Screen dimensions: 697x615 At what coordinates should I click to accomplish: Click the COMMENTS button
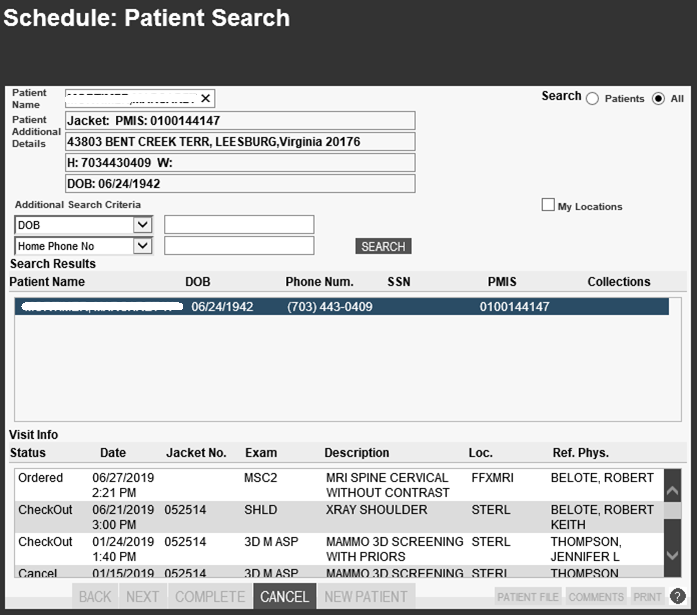click(x=596, y=597)
